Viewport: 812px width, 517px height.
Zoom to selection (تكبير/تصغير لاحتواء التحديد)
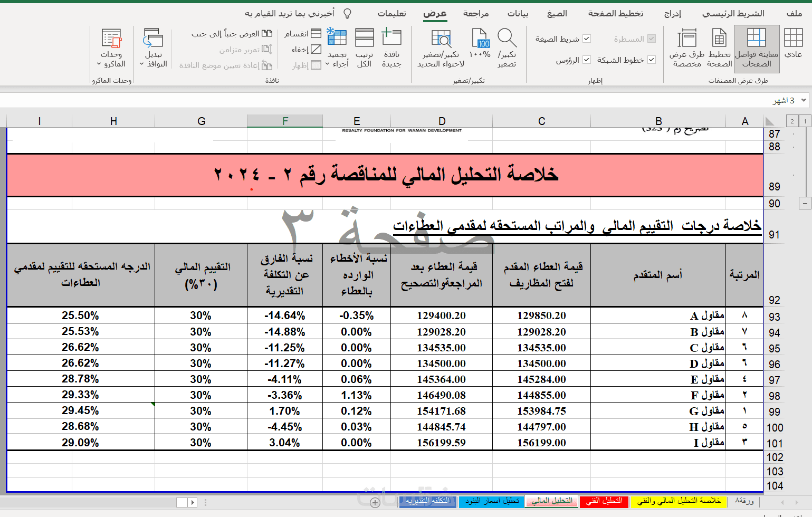point(441,48)
